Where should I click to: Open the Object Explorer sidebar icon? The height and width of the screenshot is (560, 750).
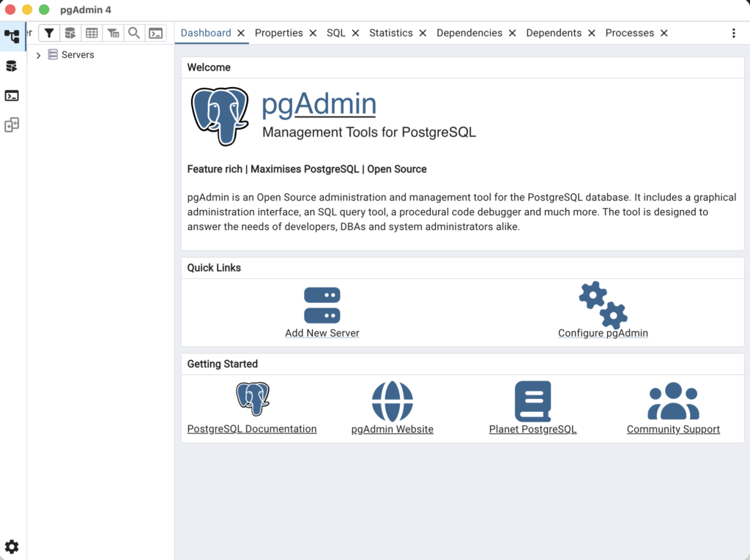click(12, 36)
